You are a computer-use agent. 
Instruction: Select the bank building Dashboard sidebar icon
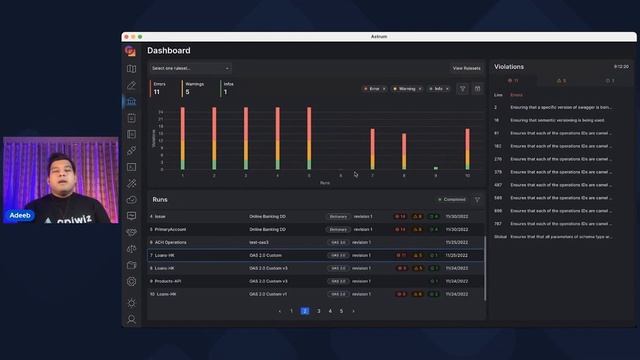tap(131, 101)
